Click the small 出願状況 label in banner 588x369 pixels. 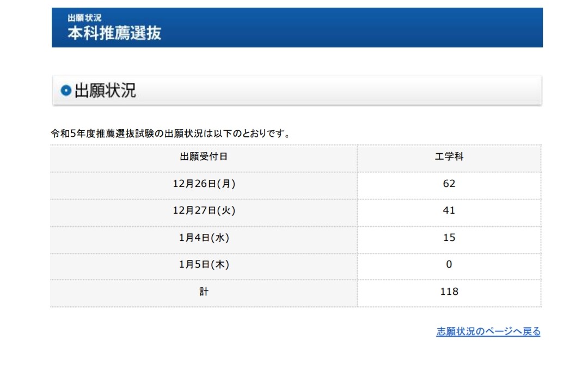[84, 17]
